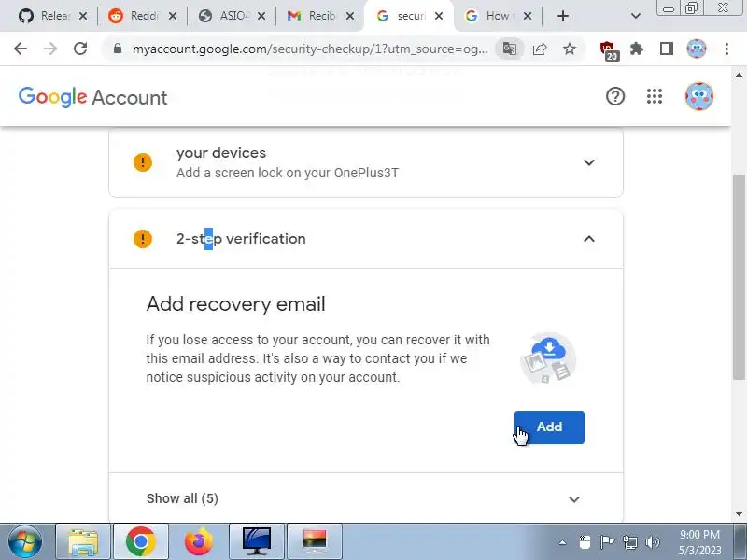Open the tab search dropdown arrow
This screenshot has height=560, width=747.
636,16
